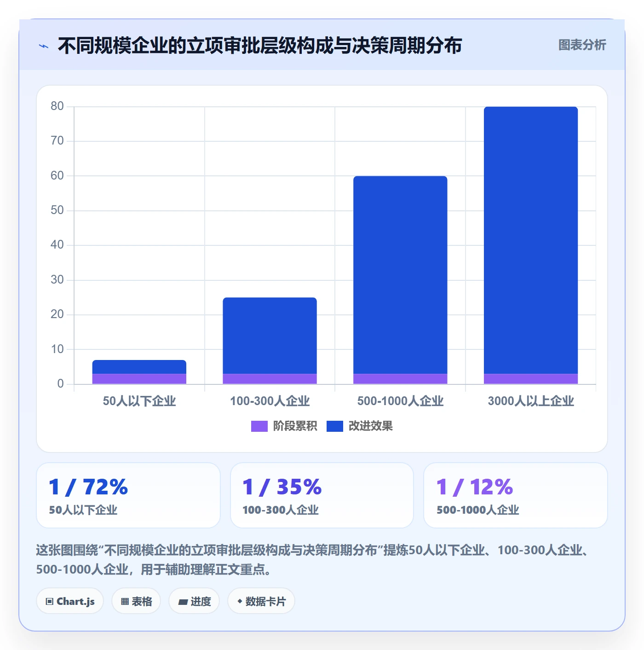Click the description paragraph starting 这张图围绕

coord(313,560)
